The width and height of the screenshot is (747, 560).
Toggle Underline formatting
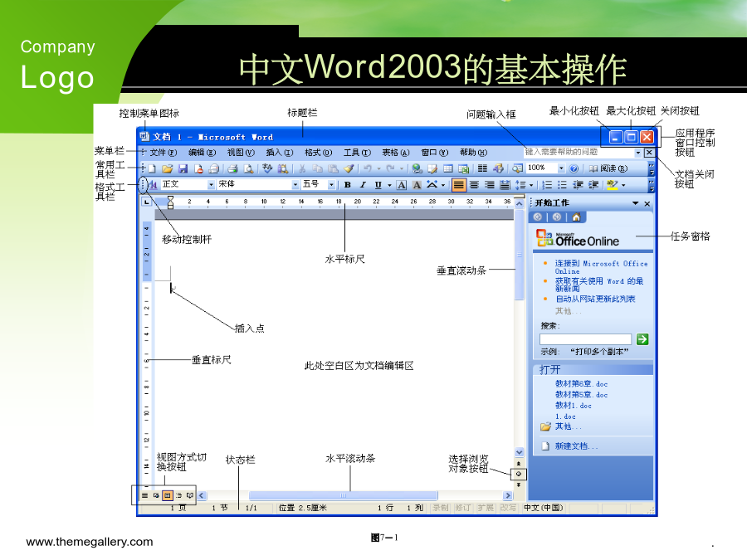pyautogui.click(x=378, y=185)
